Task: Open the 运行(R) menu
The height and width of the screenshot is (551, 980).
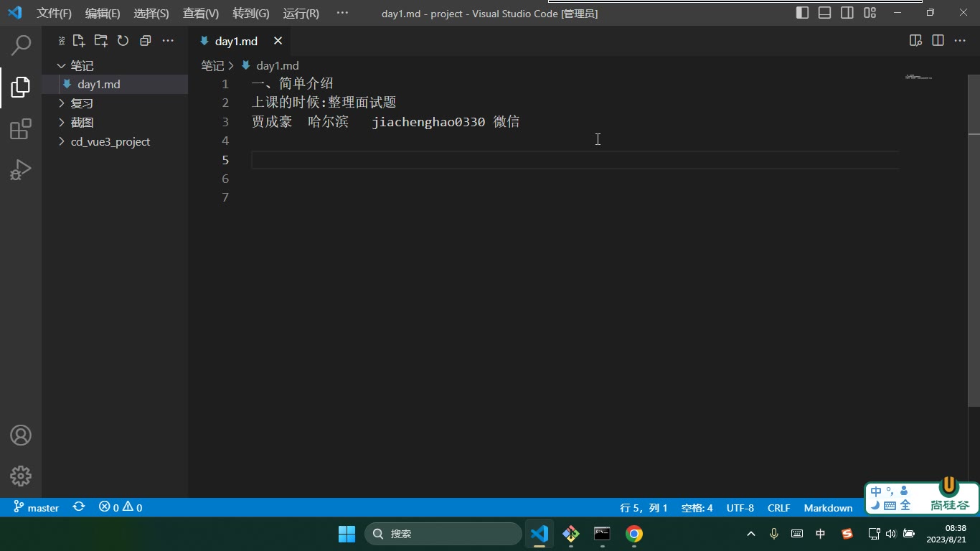Action: click(x=301, y=14)
